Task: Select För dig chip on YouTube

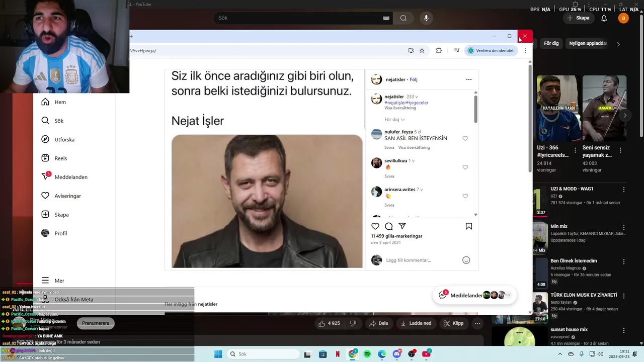Action: click(x=551, y=44)
